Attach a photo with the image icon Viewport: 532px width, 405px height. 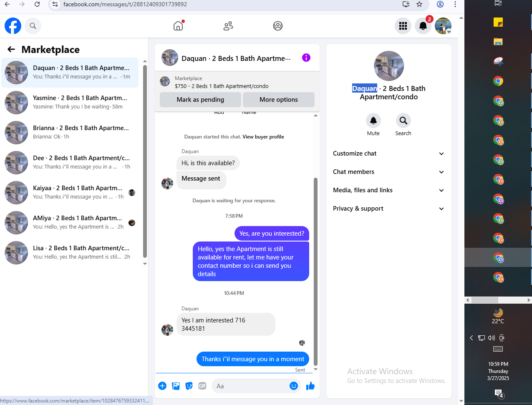pyautogui.click(x=176, y=386)
